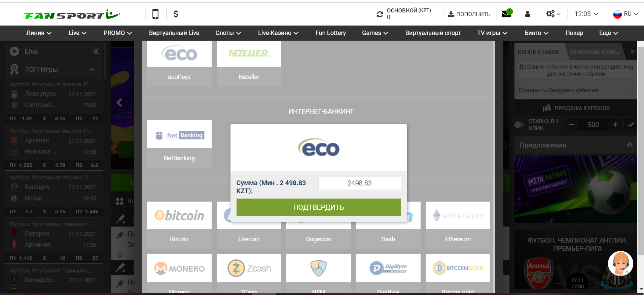Refresh the account balance icon

(380, 14)
